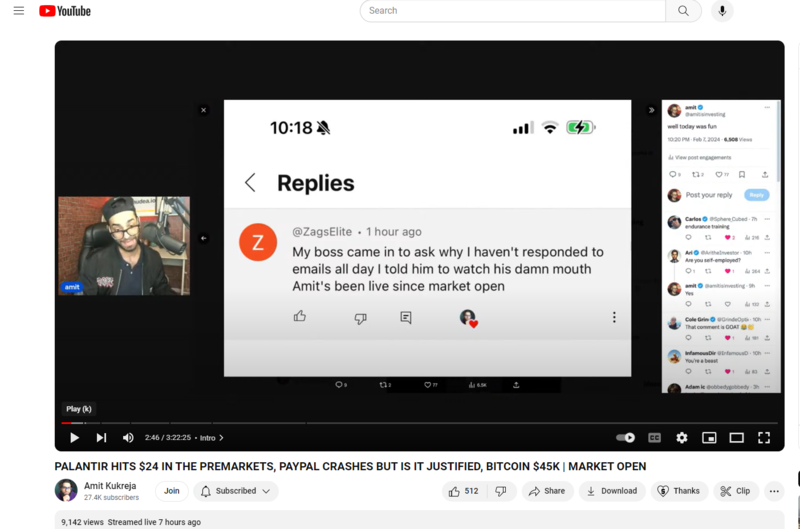Dislike the video thumbs down
This screenshot has width=800, height=529.
tap(501, 491)
